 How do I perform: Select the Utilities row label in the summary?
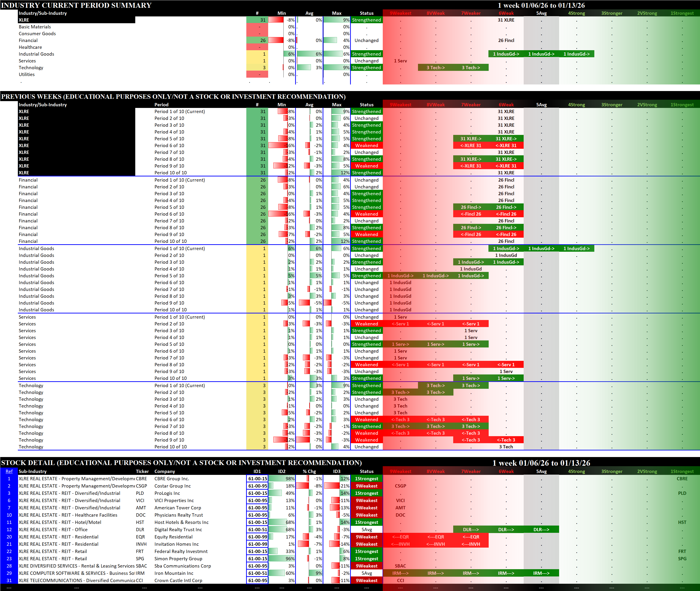pos(27,74)
